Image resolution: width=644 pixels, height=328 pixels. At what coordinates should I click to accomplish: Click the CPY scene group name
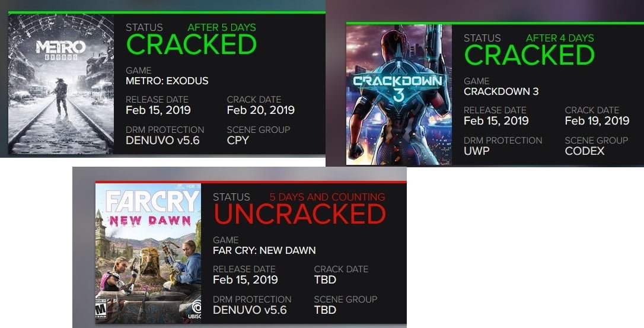238,141
